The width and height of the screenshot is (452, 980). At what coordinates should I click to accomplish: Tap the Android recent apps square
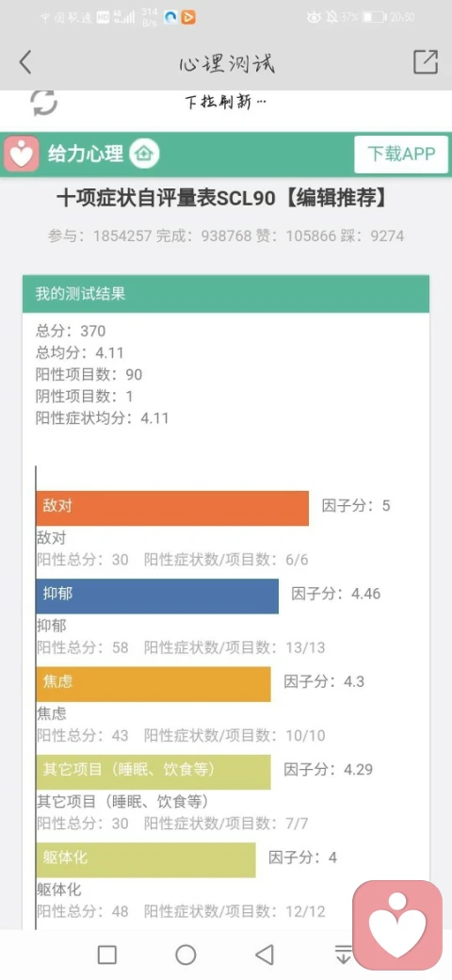[x=107, y=955]
